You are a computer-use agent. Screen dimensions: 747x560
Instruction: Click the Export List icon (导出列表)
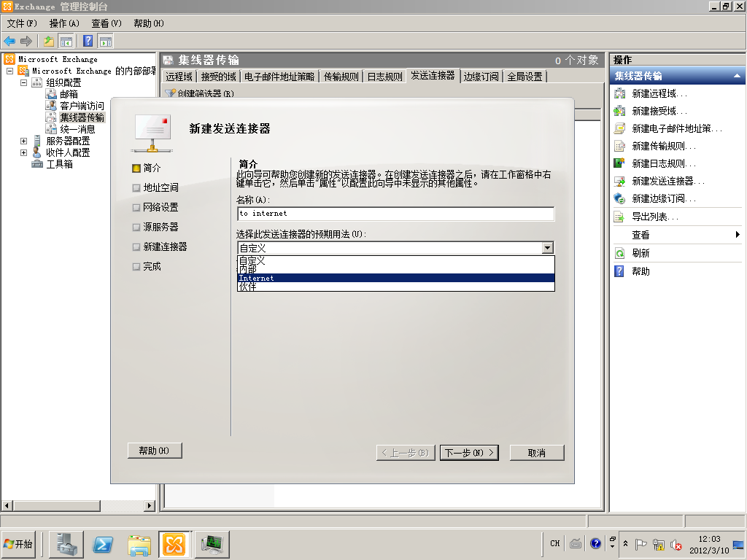[620, 217]
